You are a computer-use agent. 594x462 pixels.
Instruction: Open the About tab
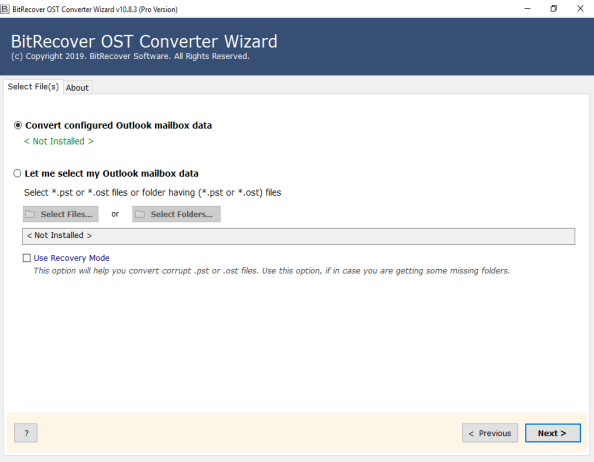tap(77, 88)
